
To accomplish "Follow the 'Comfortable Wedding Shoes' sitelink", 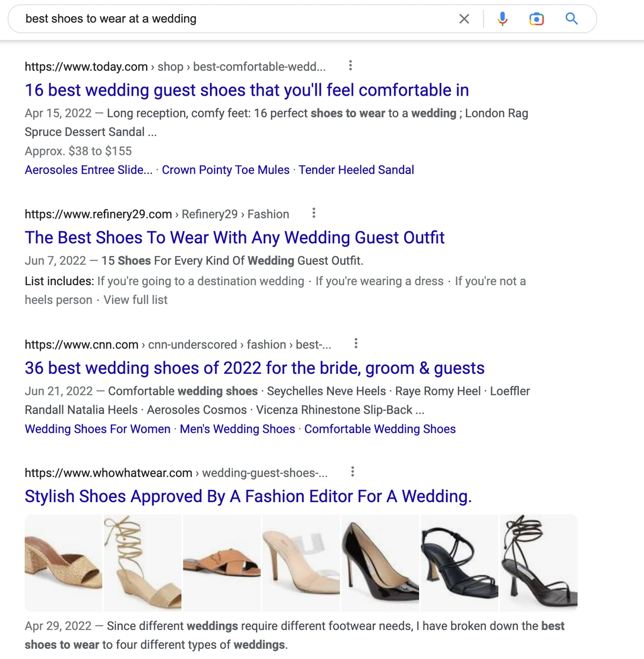I will tap(380, 429).
